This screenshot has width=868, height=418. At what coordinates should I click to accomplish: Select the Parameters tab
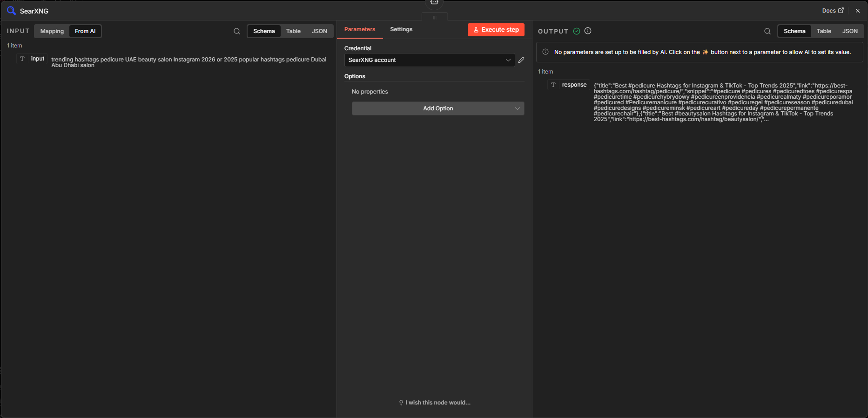359,29
